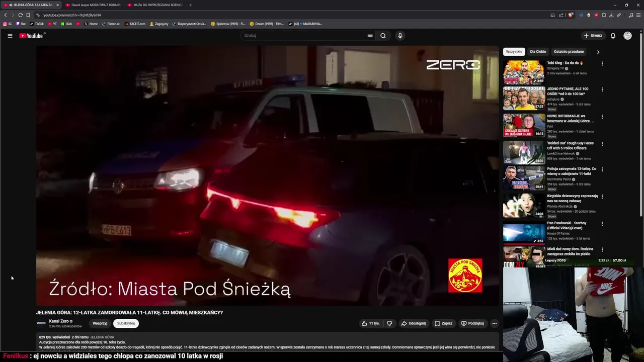Image resolution: width=644 pixels, height=362 pixels.
Task: Open options for NOWE INFORMACJE video
Action: pos(602,117)
